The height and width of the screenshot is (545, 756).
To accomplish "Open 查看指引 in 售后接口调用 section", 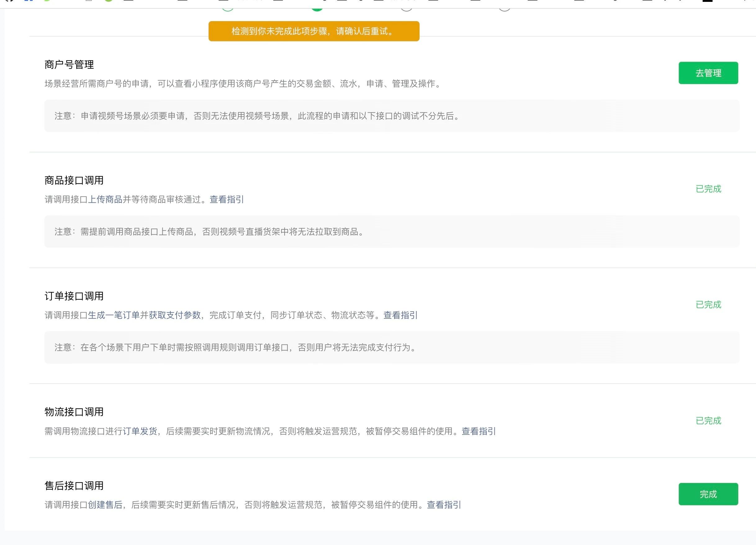I will (x=444, y=505).
